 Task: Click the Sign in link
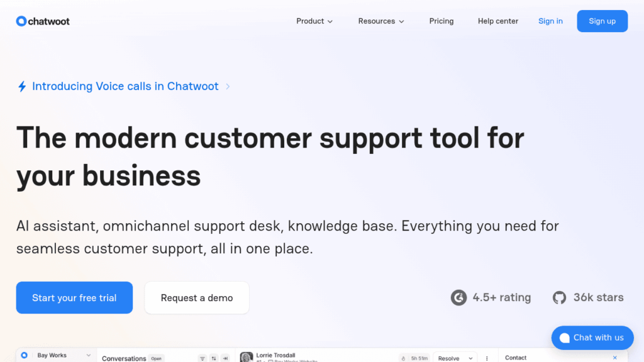550,21
